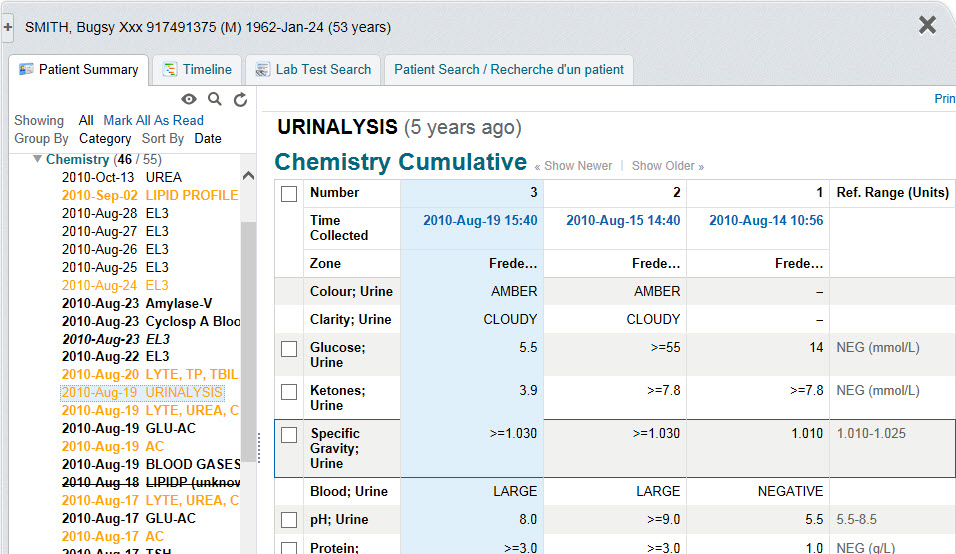Select 2010-Aug-26 EL3 result
The height and width of the screenshot is (554, 956).
(115, 249)
